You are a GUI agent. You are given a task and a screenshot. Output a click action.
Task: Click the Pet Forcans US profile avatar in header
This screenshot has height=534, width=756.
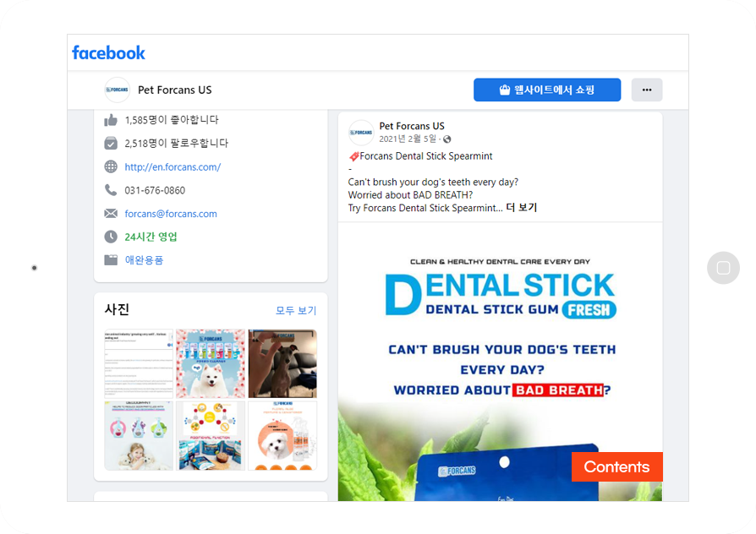[x=118, y=90]
